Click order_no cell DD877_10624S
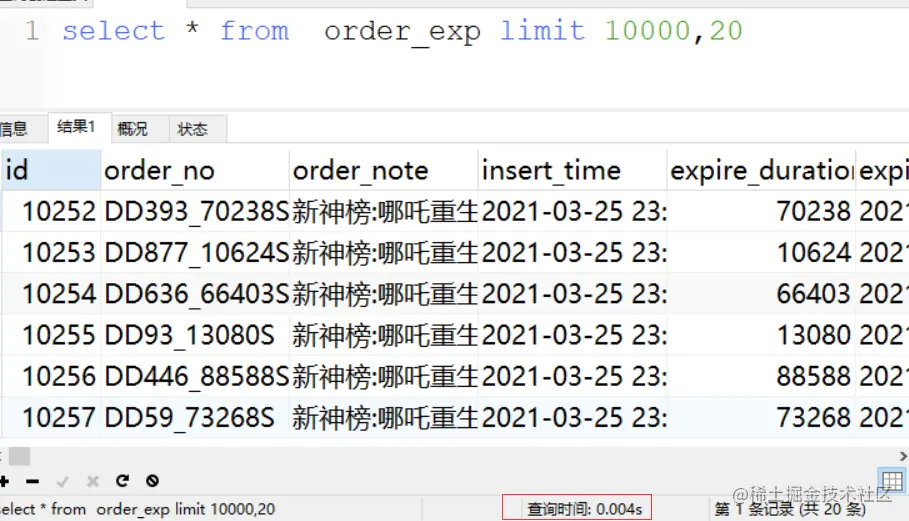The height and width of the screenshot is (521, 909). [x=195, y=253]
